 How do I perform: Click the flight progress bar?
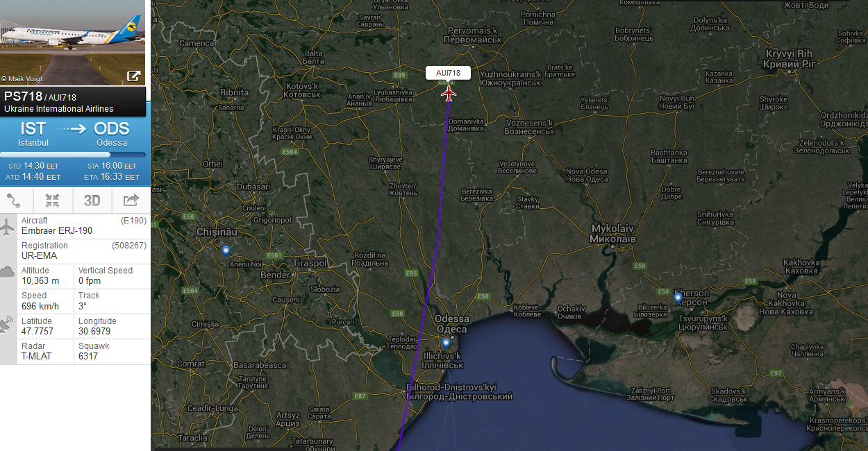coord(73,155)
